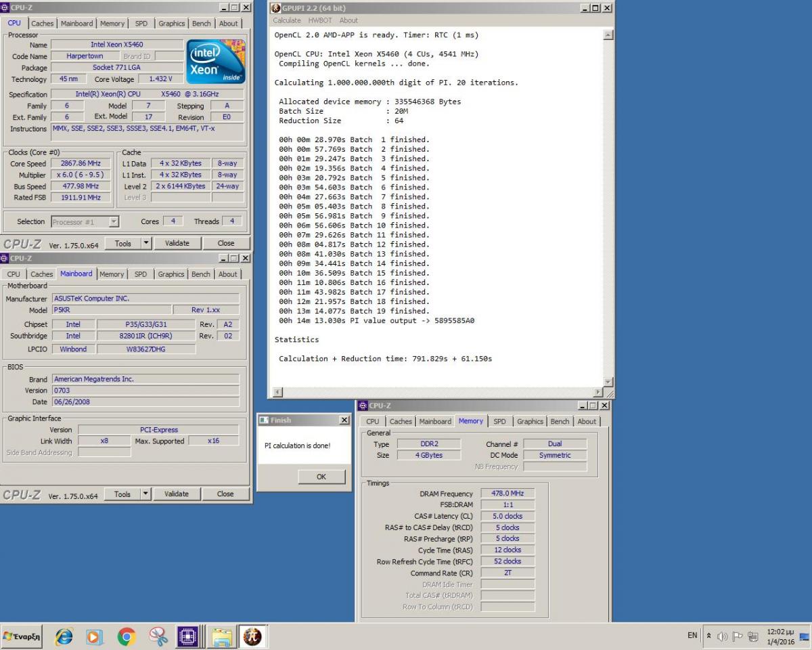Click Validate in the Mainboard window
Image resolution: width=812 pixels, height=650 pixels.
pos(177,494)
